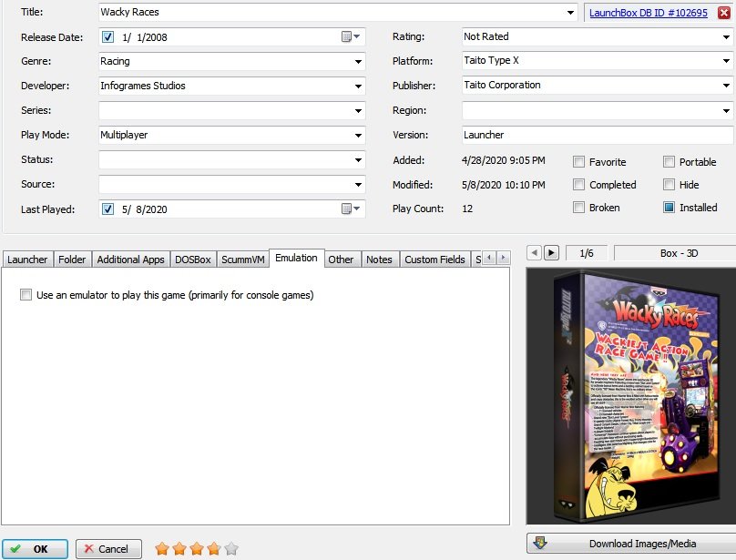Expand the Developer dropdown
Image resolution: width=736 pixels, height=560 pixels.
[358, 86]
